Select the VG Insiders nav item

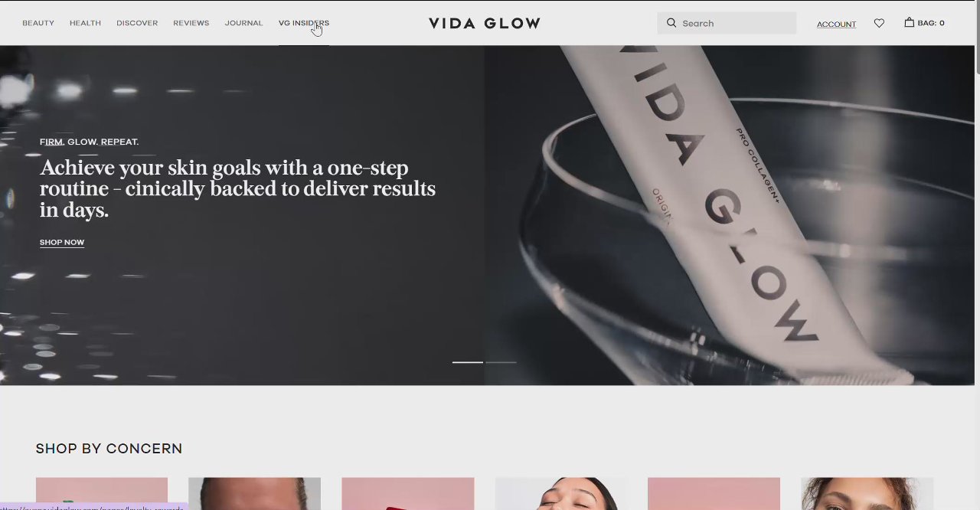[304, 23]
